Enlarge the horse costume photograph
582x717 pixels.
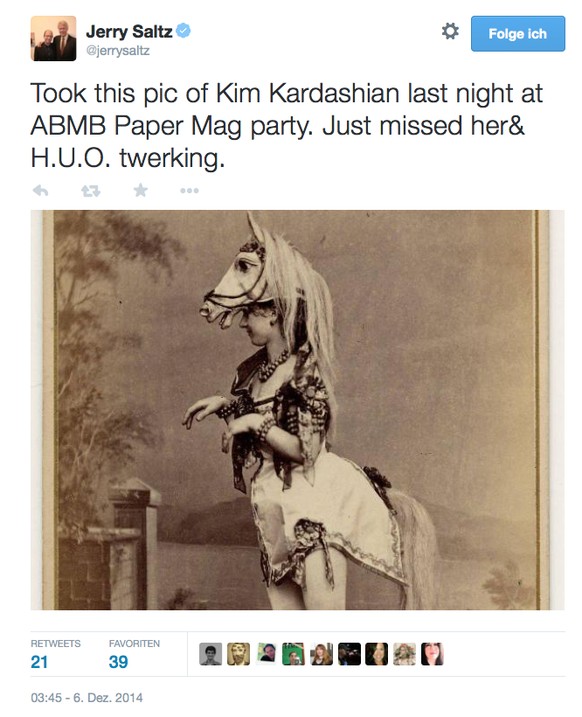pos(297,410)
